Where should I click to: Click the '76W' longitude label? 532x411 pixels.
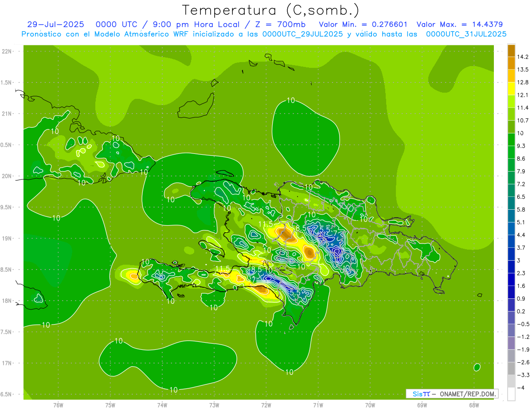pos(58,405)
